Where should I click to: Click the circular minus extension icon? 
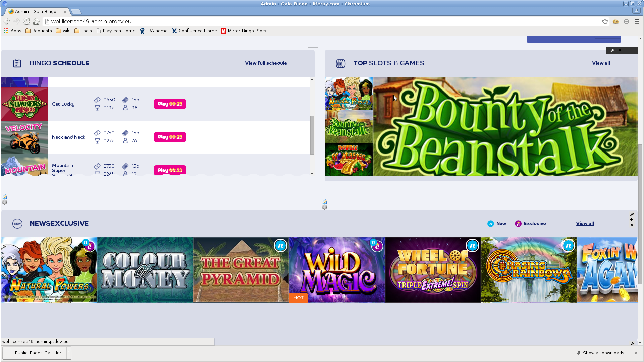pyautogui.click(x=626, y=21)
